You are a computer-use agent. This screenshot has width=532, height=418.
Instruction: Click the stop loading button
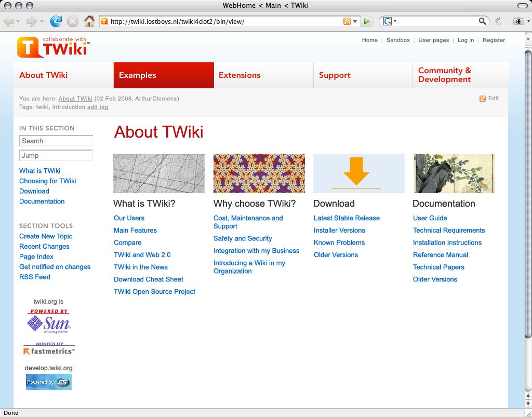pyautogui.click(x=73, y=21)
